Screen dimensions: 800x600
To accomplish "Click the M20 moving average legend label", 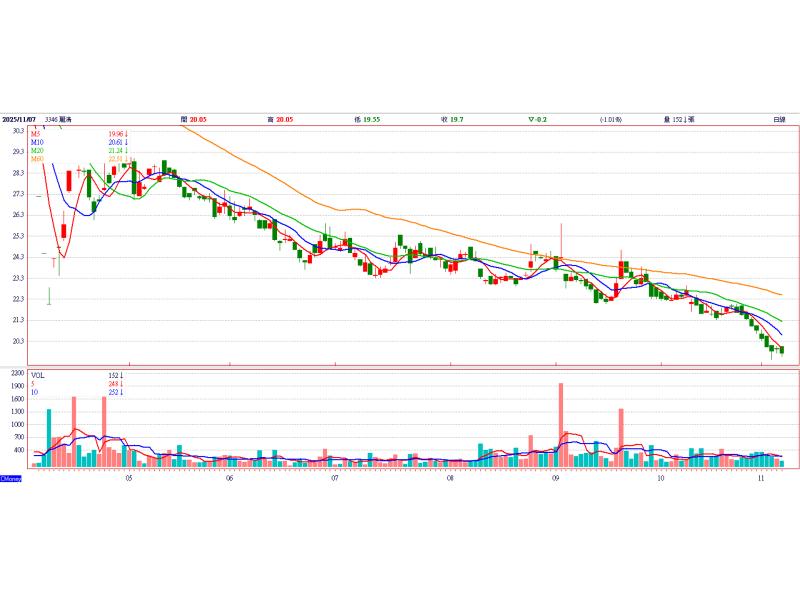I will [37, 151].
